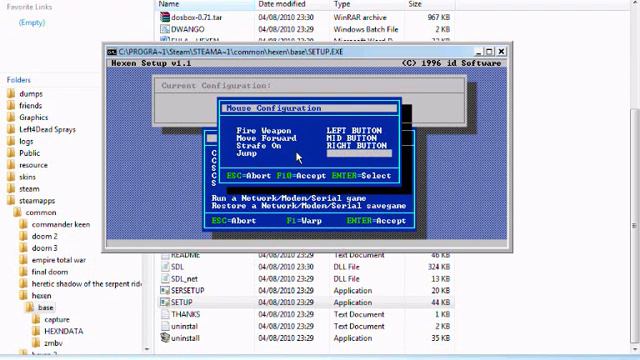Click the SETUP application icon
Viewport: 640px width, 360px height.
[165, 302]
